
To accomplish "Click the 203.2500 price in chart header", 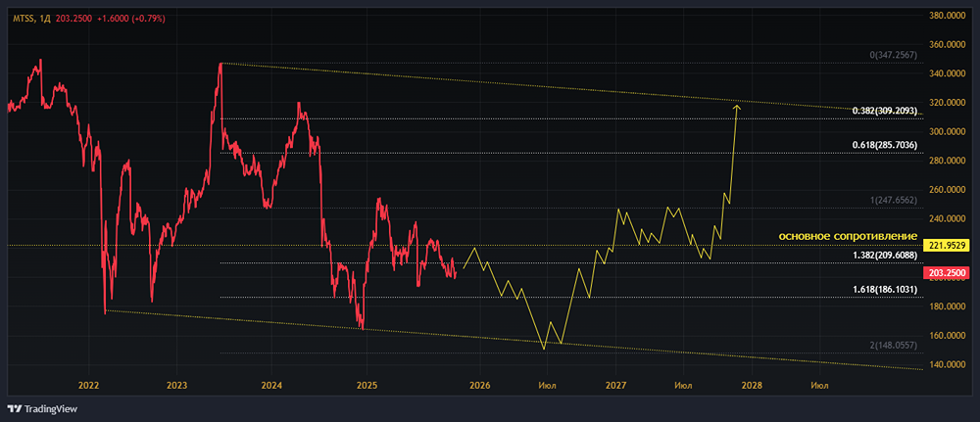I will [x=73, y=19].
